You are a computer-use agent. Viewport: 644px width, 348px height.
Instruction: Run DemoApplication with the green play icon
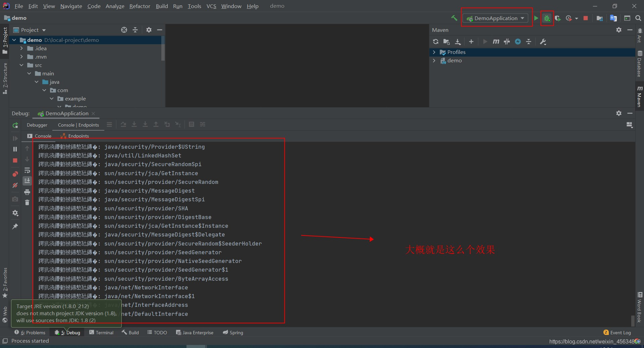pyautogui.click(x=536, y=18)
